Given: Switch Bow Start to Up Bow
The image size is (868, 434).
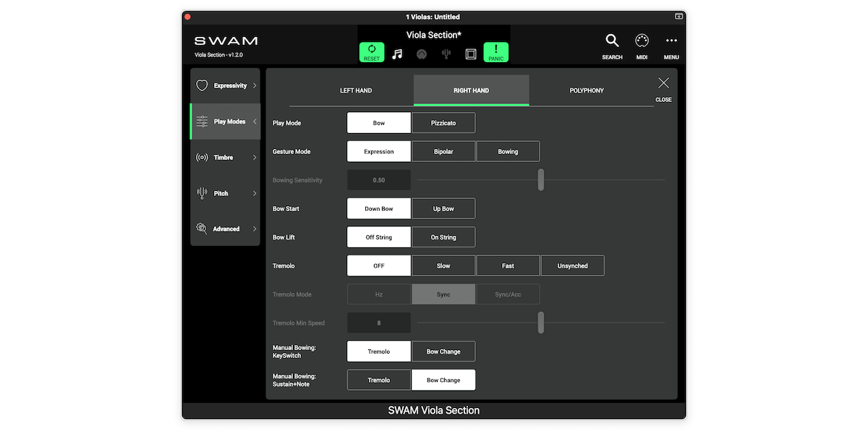Looking at the screenshot, I should pos(443,209).
